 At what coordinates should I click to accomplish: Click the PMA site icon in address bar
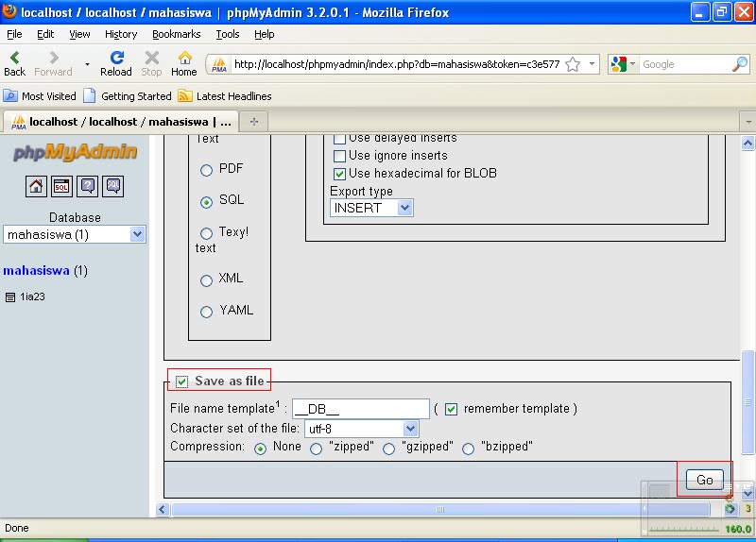coord(219,64)
